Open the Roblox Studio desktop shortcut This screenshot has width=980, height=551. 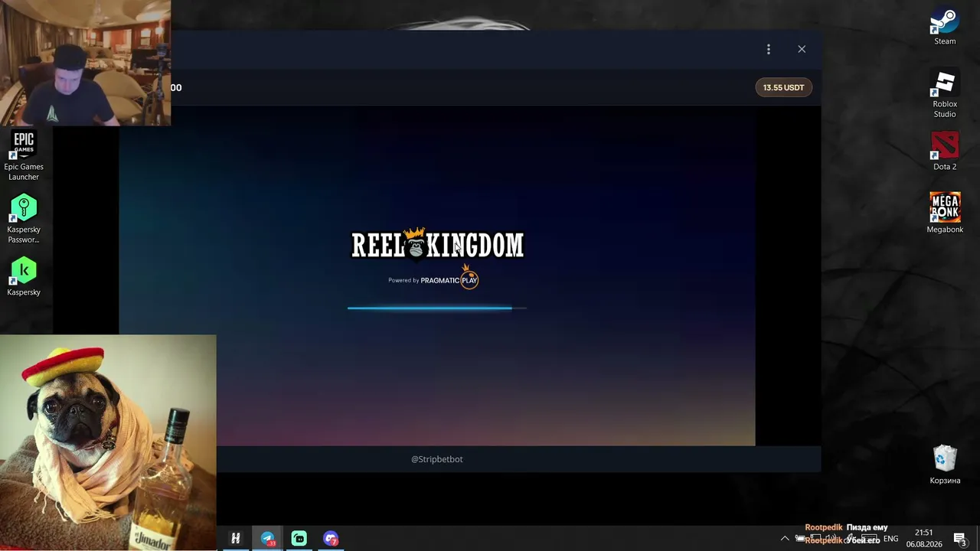coord(945,94)
